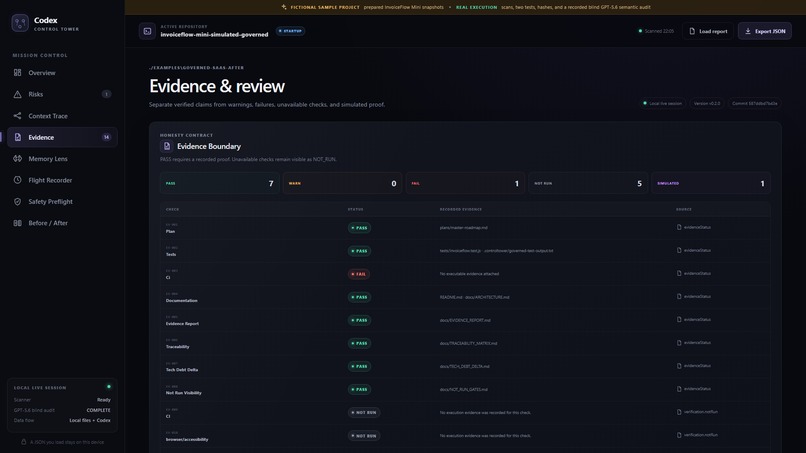The height and width of the screenshot is (453, 806).
Task: Click the 'Local files + Codex' data flow value
Action: tap(90, 421)
